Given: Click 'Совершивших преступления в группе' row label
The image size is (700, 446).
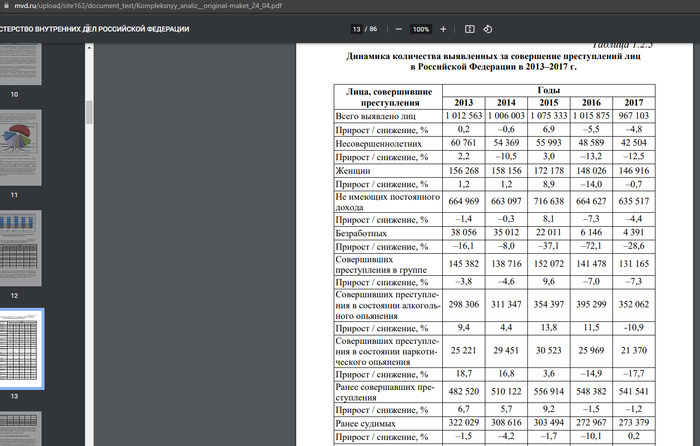Looking at the screenshot, I should (x=381, y=264).
